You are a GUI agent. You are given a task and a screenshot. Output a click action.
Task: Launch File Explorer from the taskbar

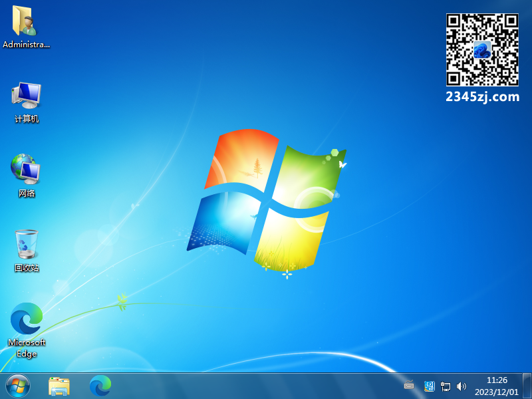[x=59, y=386]
